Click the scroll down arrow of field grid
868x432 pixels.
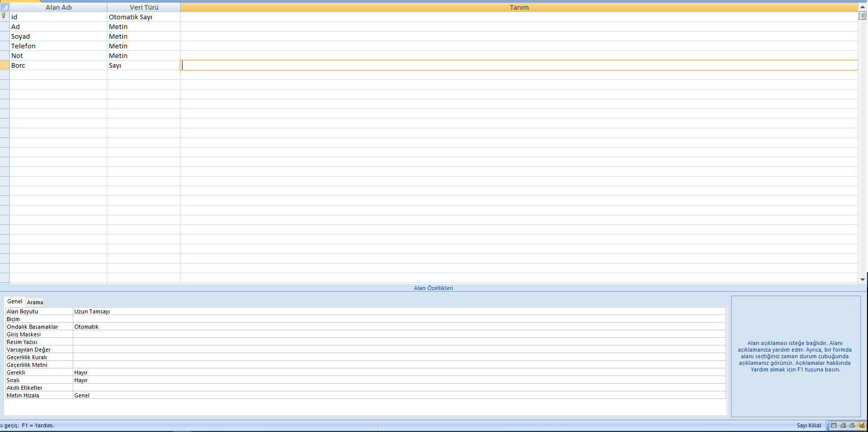click(x=862, y=279)
